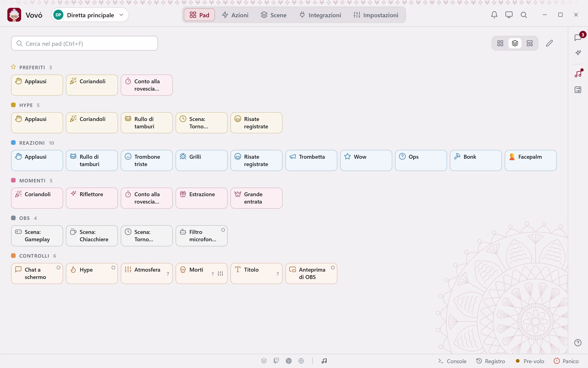Open the Integrazioni tab
The height and width of the screenshot is (368, 588).
320,15
